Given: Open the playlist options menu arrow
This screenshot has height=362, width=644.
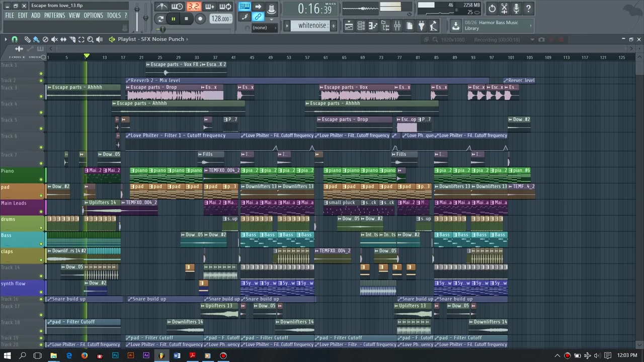Looking at the screenshot, I should [x=6, y=39].
